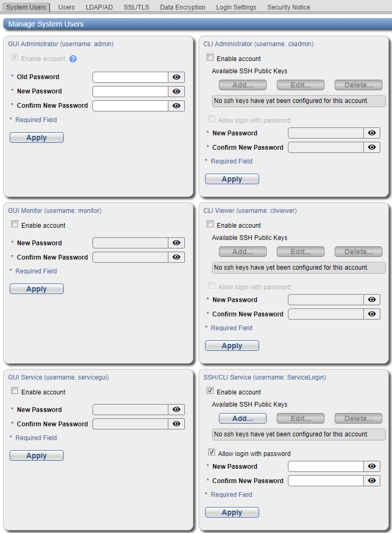The height and width of the screenshot is (533, 392).
Task: Go to the Security Notice tab
Action: click(288, 7)
